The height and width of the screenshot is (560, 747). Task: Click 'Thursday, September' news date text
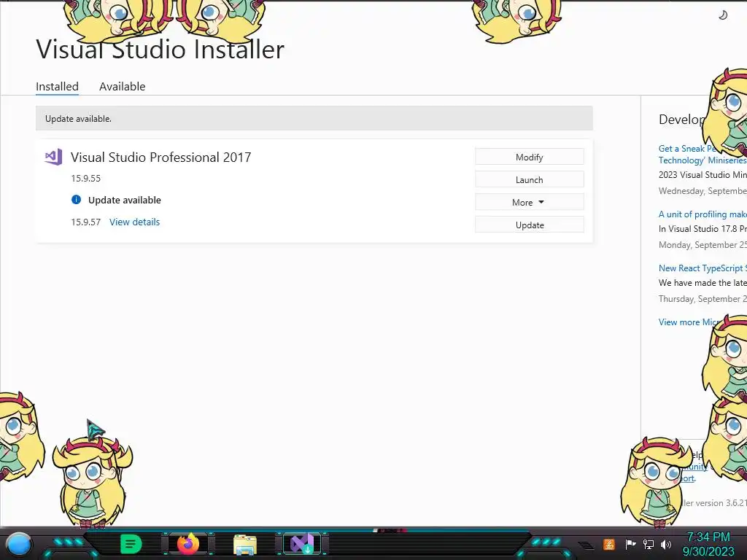coord(703,298)
